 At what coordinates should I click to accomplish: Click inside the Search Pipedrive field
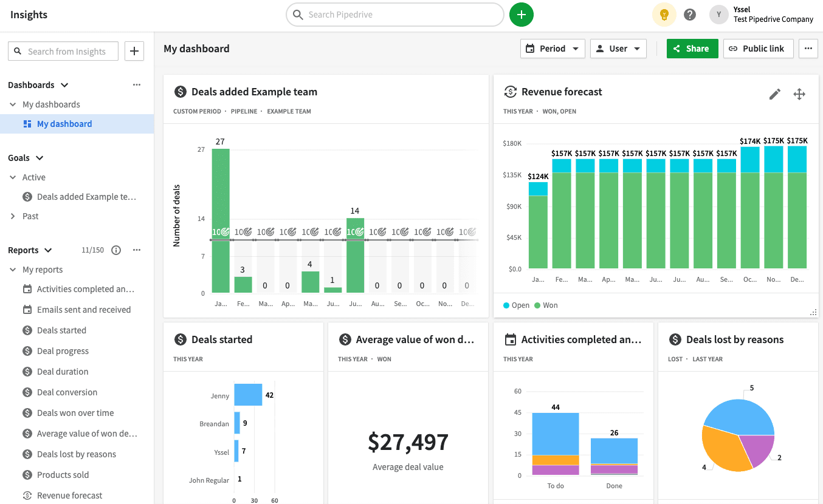coord(394,14)
